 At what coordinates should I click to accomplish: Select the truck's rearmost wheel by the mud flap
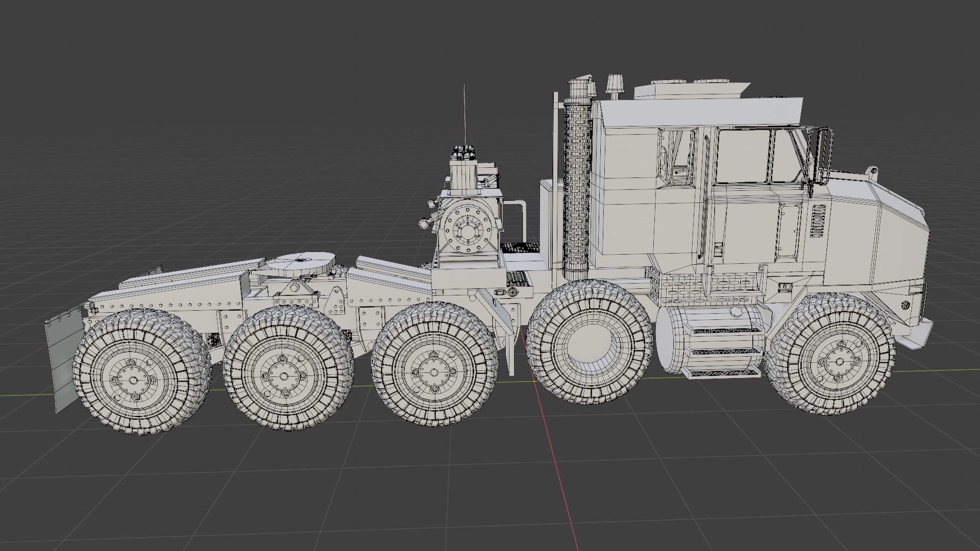pyautogui.click(x=143, y=371)
